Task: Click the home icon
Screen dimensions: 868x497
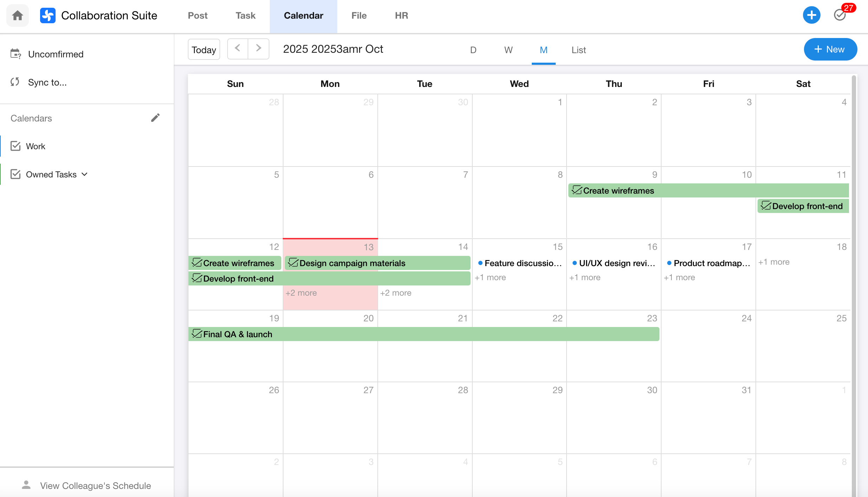Action: (17, 15)
